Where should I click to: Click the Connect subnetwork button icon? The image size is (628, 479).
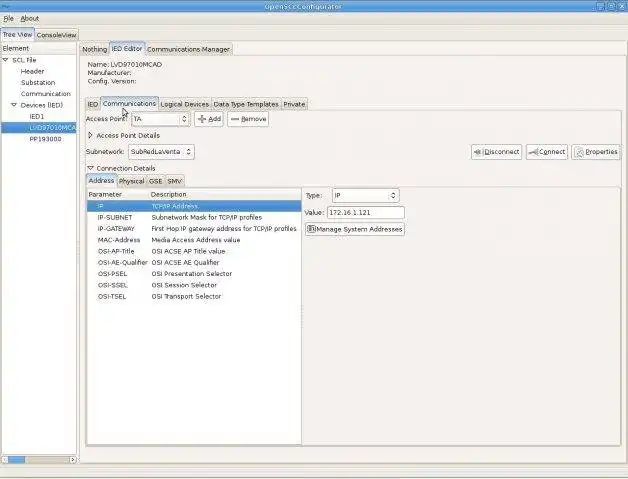(533, 152)
